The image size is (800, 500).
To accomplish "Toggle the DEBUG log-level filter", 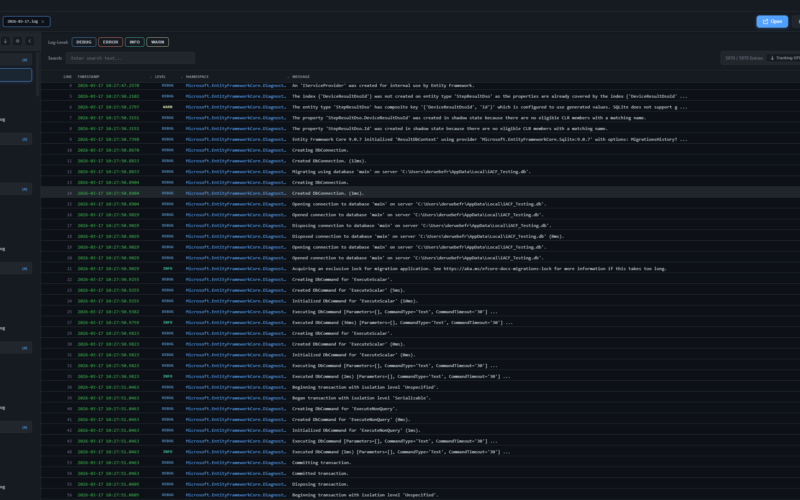I will pos(84,42).
